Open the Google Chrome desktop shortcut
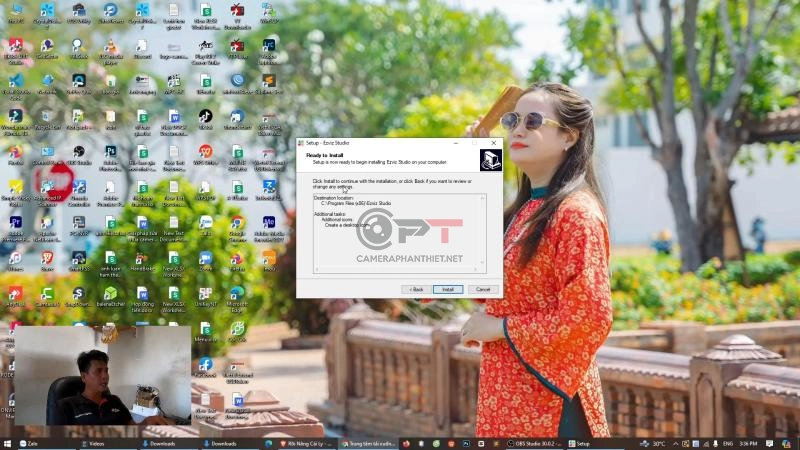The image size is (800, 450). pyautogui.click(x=237, y=227)
